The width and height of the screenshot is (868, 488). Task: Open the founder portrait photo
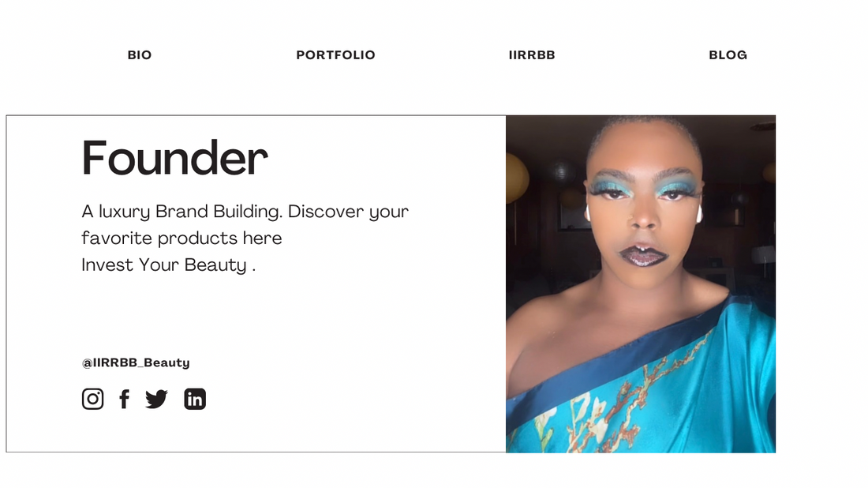click(641, 283)
